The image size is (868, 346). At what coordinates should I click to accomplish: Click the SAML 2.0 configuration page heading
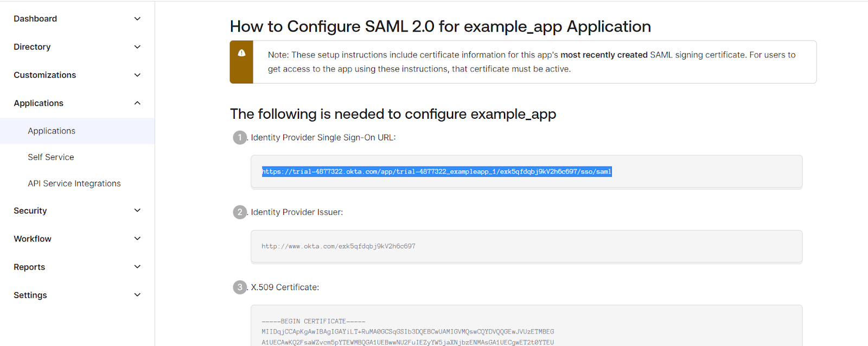click(440, 27)
